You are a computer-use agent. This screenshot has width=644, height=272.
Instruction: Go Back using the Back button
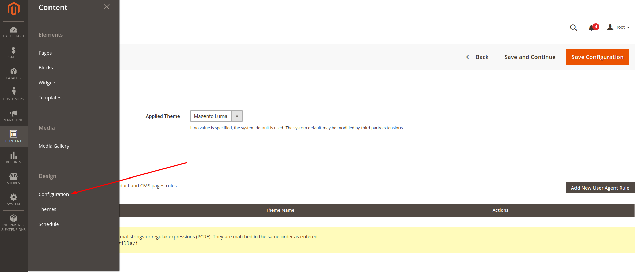pyautogui.click(x=477, y=57)
